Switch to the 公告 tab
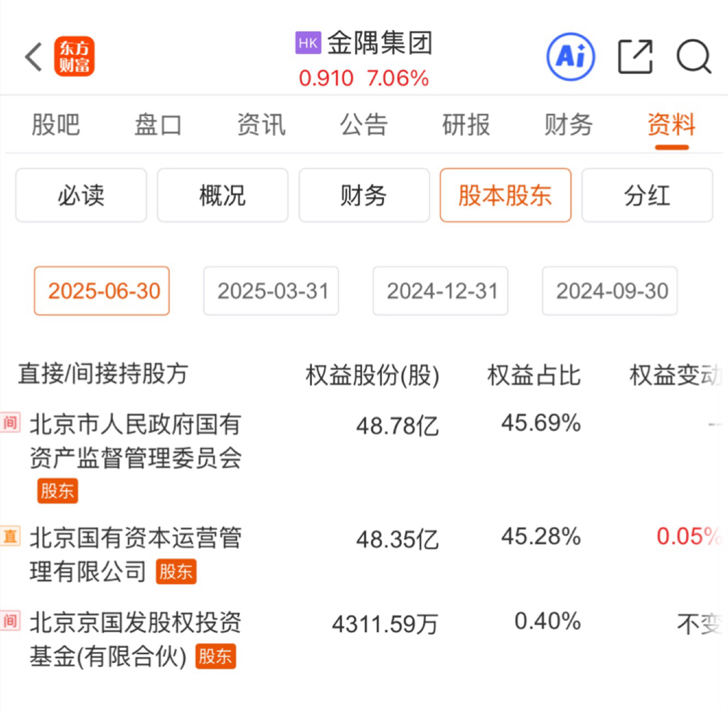Screen dimensions: 728x714 pyautogui.click(x=363, y=125)
